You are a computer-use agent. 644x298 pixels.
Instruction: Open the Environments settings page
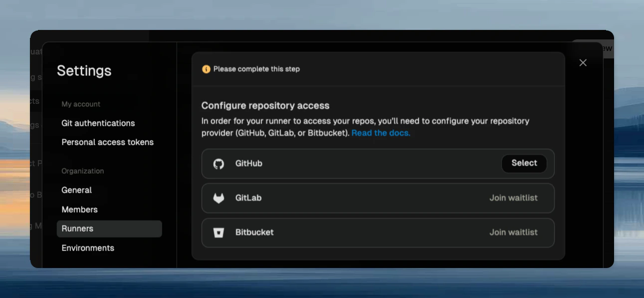(88, 248)
